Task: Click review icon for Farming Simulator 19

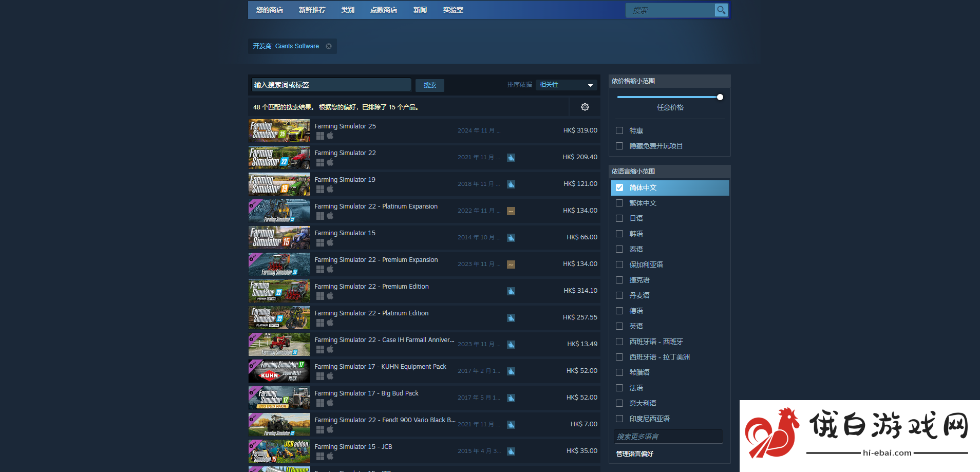Action: tap(511, 184)
